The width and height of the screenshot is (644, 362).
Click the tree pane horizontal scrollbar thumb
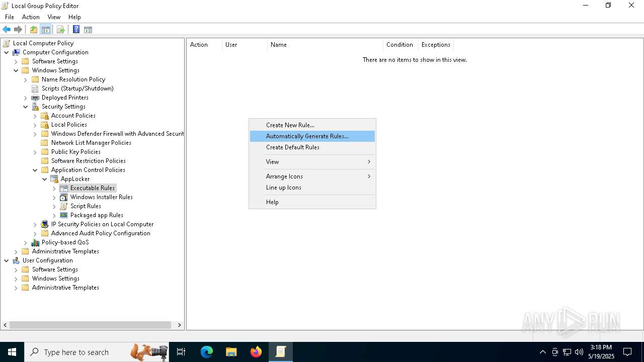(x=91, y=325)
